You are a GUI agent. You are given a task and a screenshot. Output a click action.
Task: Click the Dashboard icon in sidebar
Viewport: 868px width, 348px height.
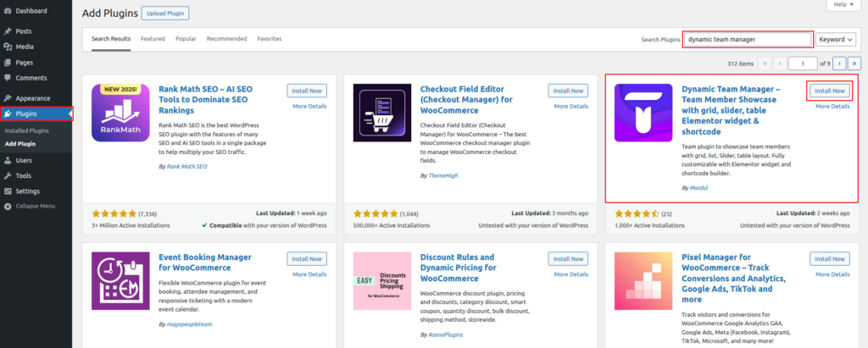tap(7, 11)
